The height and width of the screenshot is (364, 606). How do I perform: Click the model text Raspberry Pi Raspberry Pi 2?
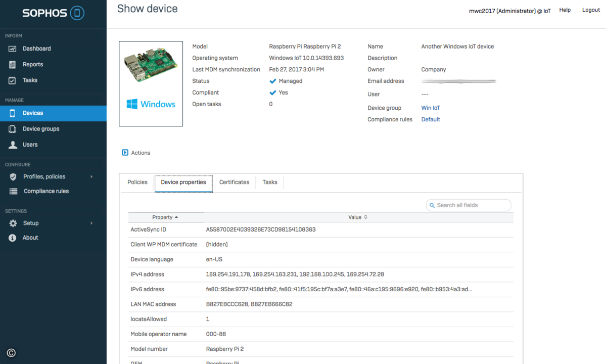pyautogui.click(x=305, y=47)
